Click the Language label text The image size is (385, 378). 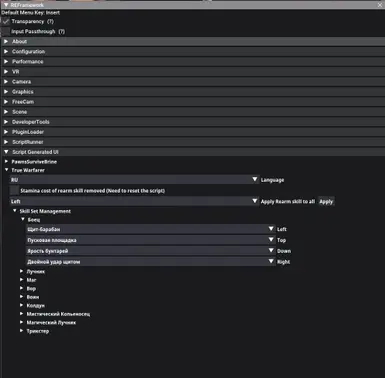tap(272, 180)
